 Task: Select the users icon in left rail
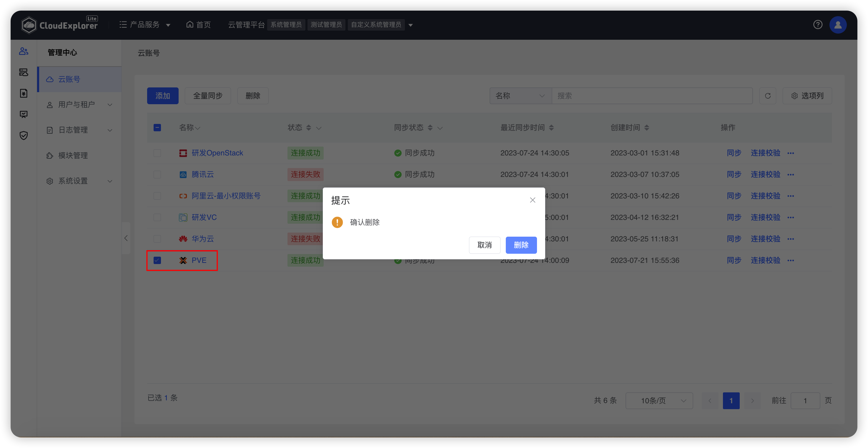(x=24, y=51)
